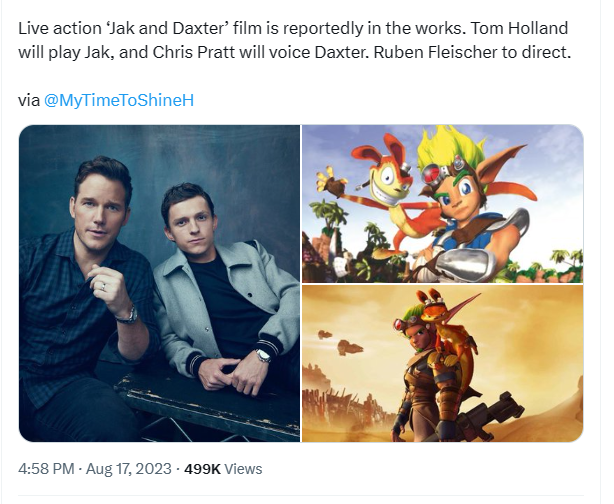
Task: Click the word 'via' before the mention
Action: tap(29, 101)
